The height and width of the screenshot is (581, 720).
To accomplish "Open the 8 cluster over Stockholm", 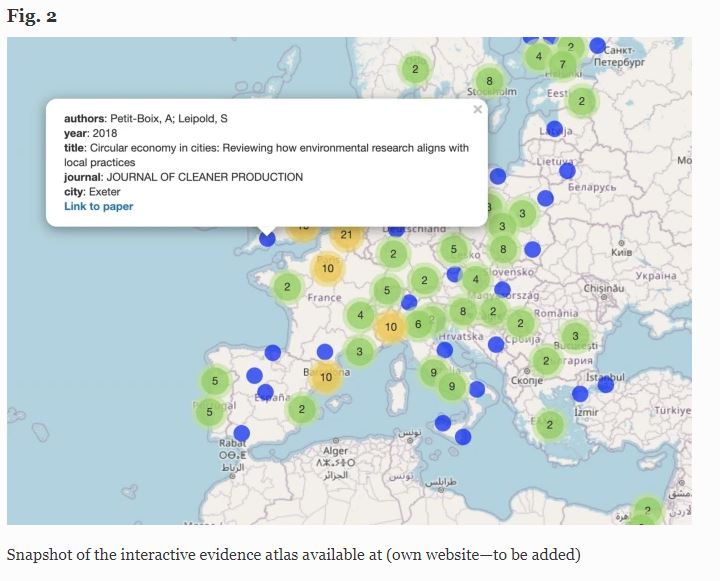I will coord(489,81).
